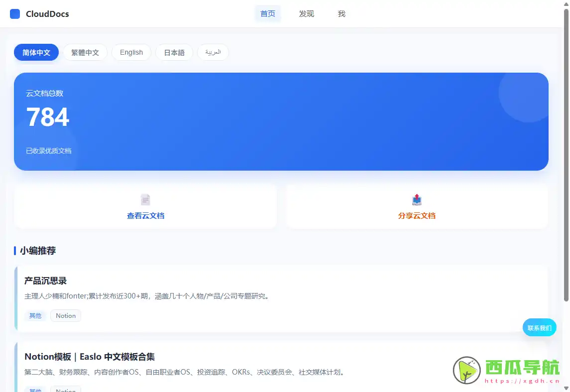Select the English language pill
The image size is (570, 392).
[131, 52]
